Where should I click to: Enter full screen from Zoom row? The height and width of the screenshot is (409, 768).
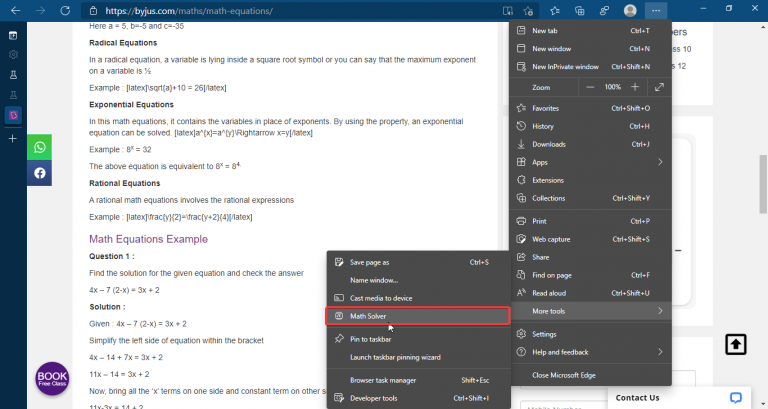[659, 87]
